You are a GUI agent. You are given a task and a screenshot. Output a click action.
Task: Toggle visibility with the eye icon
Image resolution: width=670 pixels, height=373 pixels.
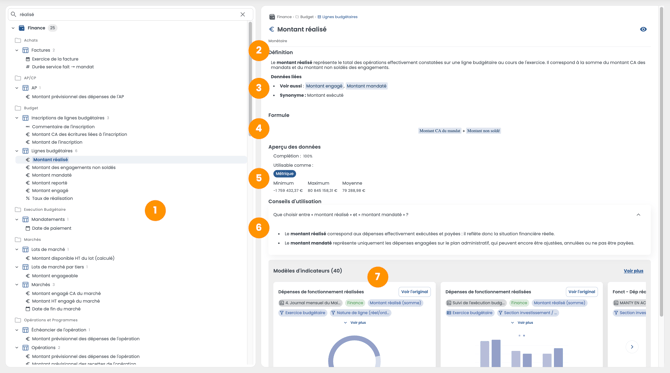tap(643, 29)
